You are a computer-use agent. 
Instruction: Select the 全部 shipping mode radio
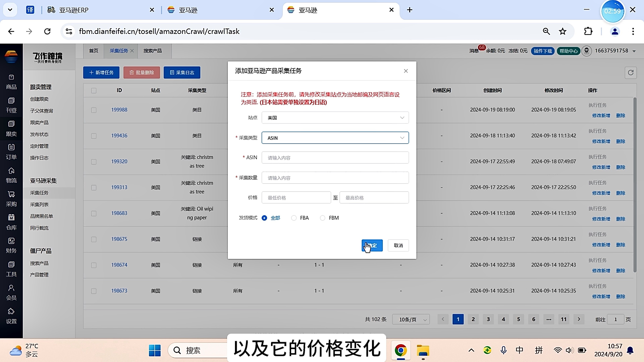coord(264,218)
